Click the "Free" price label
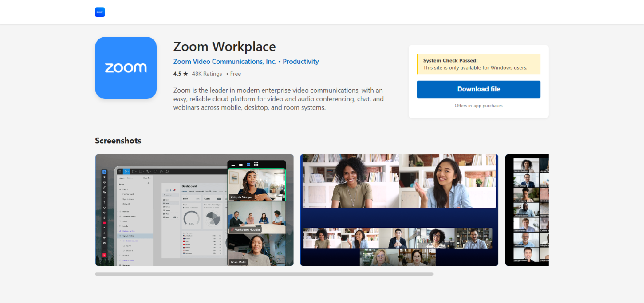This screenshot has width=644, height=303. click(235, 74)
